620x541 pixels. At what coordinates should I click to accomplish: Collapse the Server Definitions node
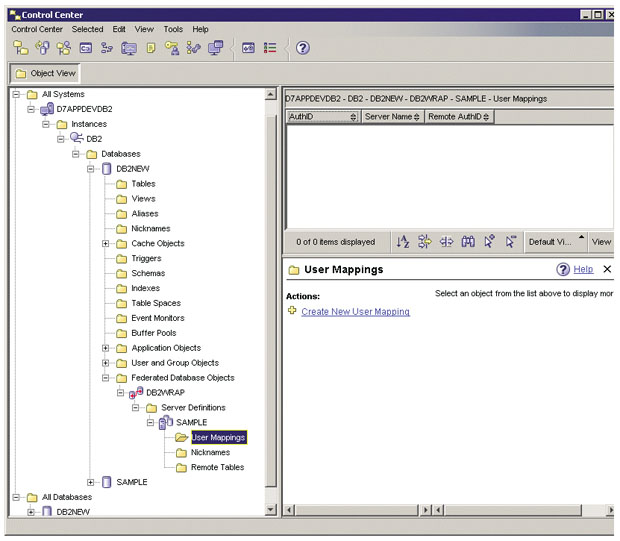click(136, 408)
